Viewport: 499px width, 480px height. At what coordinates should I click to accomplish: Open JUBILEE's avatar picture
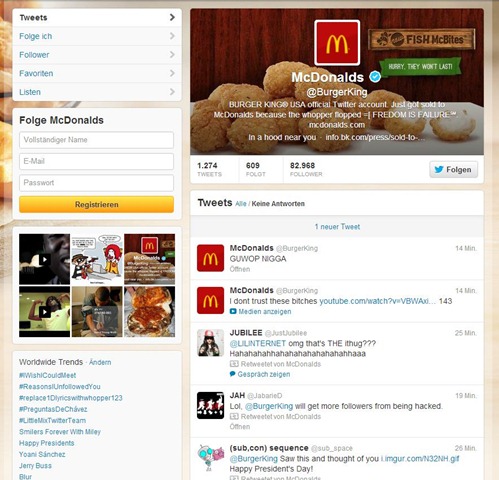point(210,343)
